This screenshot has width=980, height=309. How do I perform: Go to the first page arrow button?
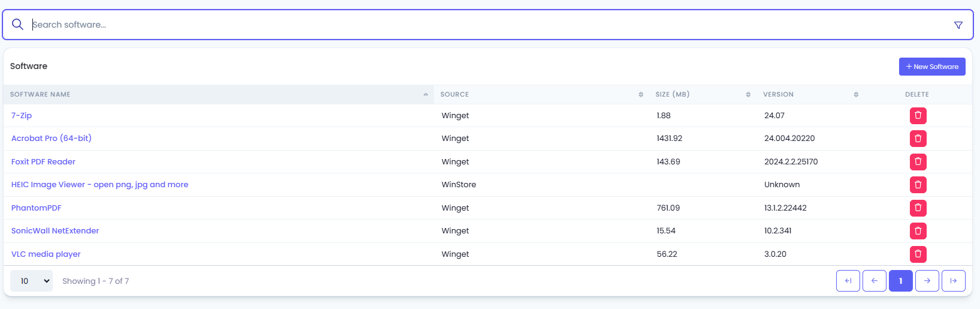[848, 281]
